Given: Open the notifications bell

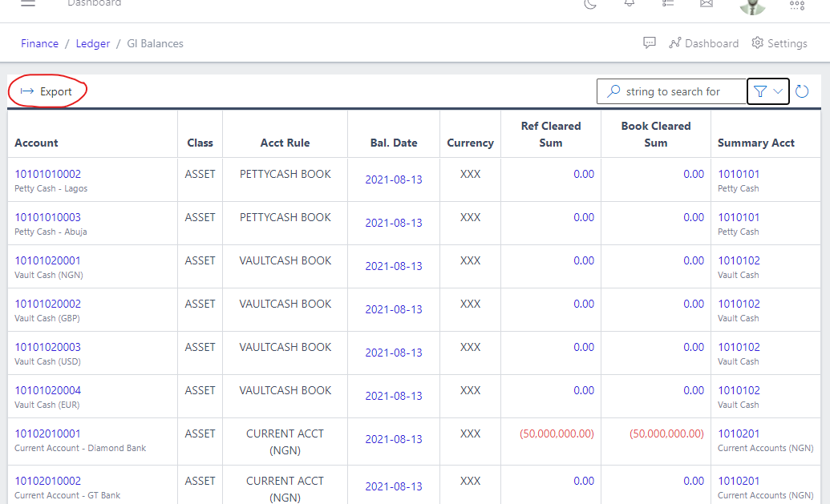Looking at the screenshot, I should tap(630, 4).
